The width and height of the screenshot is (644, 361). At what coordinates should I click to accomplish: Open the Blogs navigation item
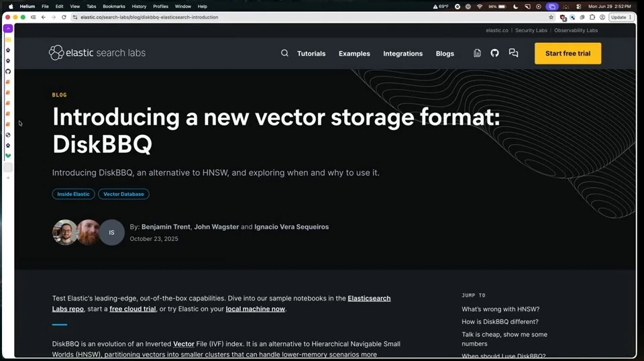(445, 54)
